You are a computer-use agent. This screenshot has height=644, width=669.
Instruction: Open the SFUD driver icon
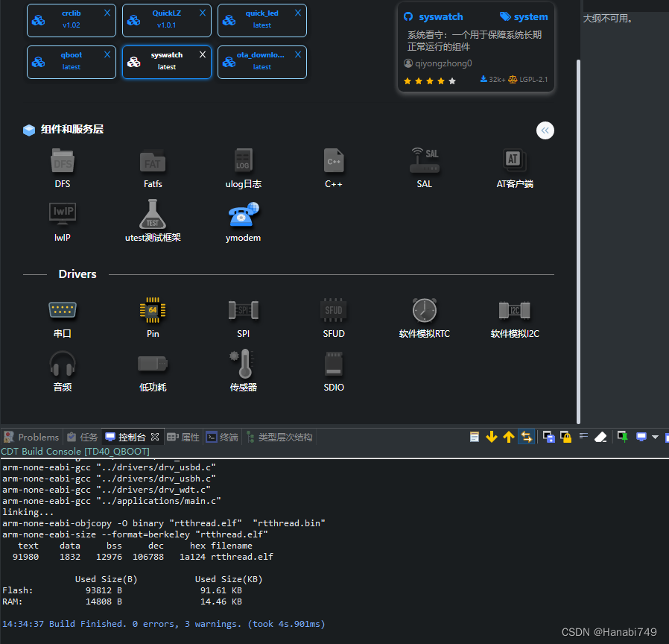pos(333,310)
